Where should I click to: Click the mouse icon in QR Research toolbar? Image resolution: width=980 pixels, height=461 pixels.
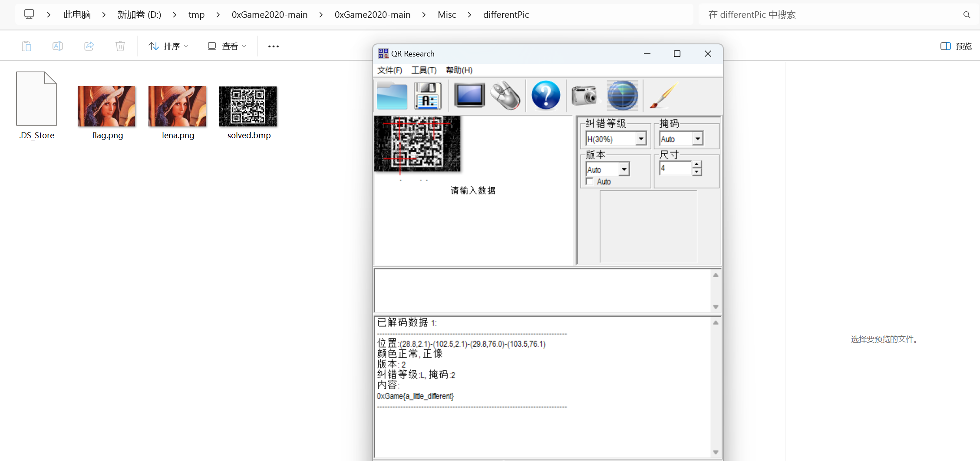pyautogui.click(x=505, y=95)
